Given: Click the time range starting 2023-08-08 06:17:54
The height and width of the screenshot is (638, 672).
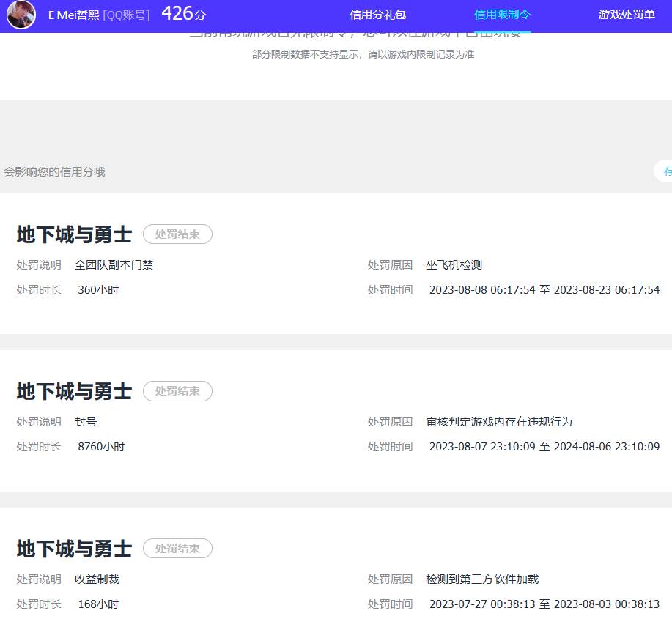Looking at the screenshot, I should 544,290.
